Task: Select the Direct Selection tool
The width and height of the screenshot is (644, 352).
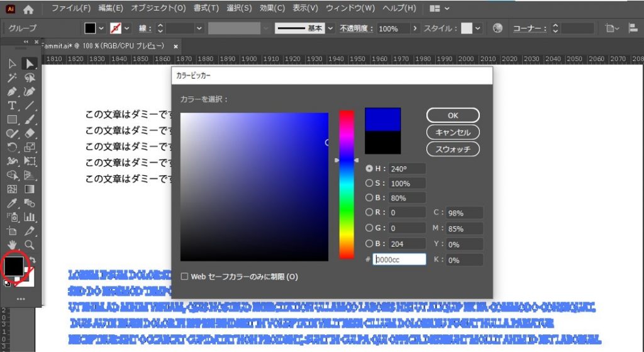Action: tap(29, 64)
